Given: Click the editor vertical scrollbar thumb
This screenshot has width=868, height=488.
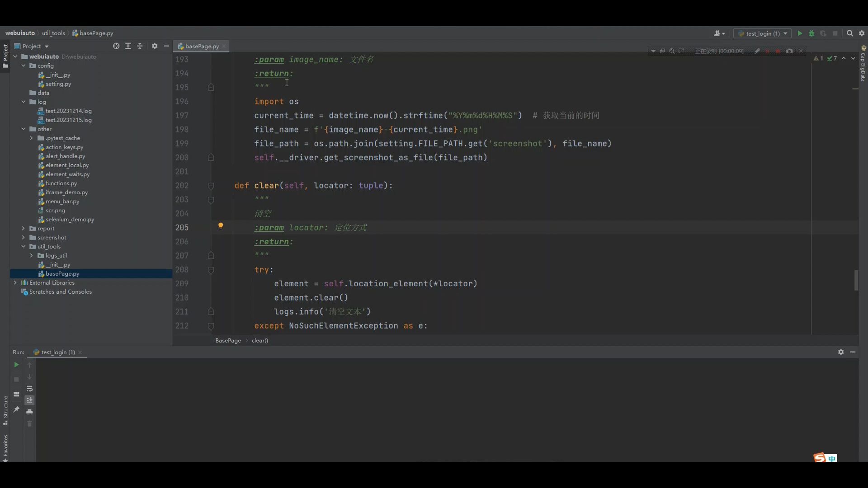Looking at the screenshot, I should (x=856, y=280).
